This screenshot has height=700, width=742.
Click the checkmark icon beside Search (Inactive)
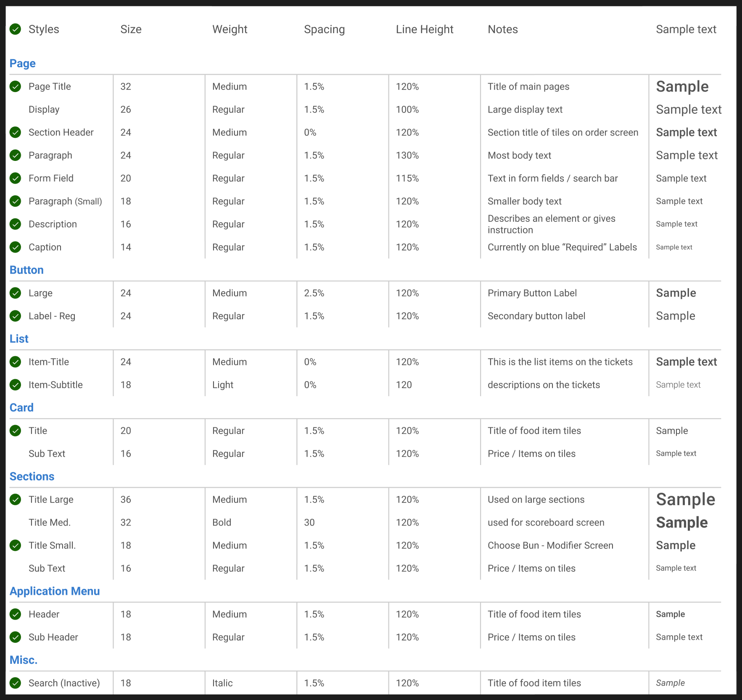[x=15, y=683]
